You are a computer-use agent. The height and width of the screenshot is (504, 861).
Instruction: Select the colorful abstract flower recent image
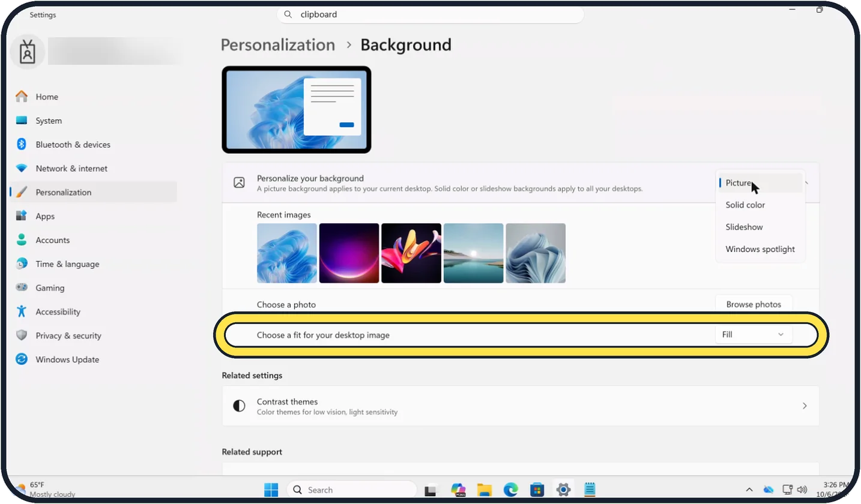coord(411,253)
